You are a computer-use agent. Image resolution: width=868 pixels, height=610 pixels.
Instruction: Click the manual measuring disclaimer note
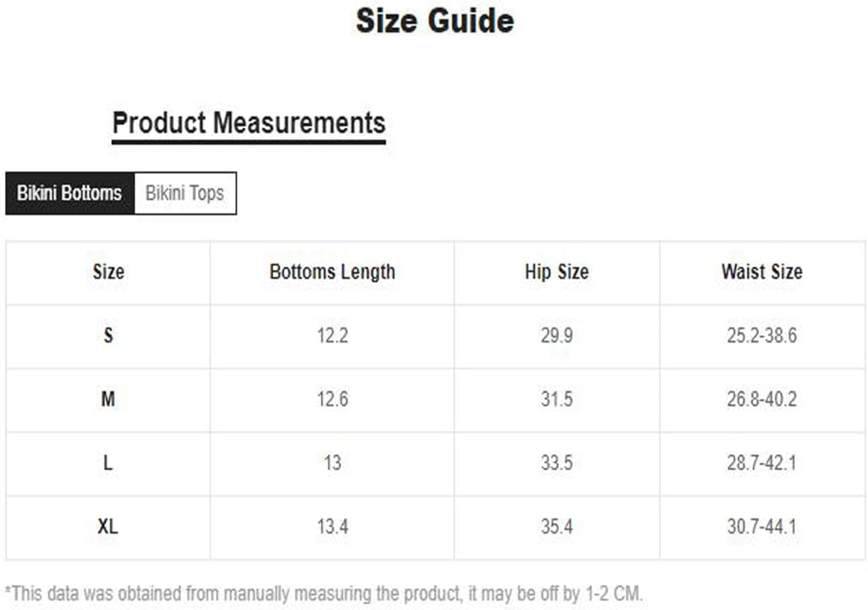(x=323, y=594)
